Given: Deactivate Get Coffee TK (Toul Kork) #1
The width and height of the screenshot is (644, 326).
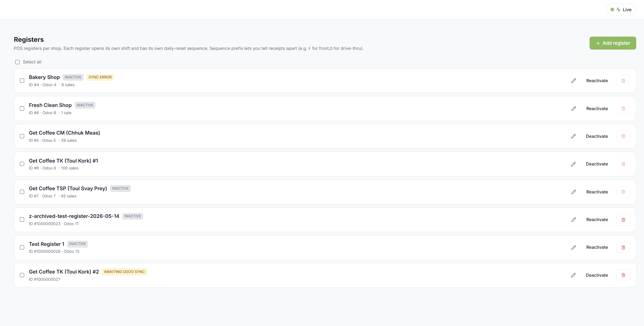Looking at the screenshot, I should coord(597,164).
